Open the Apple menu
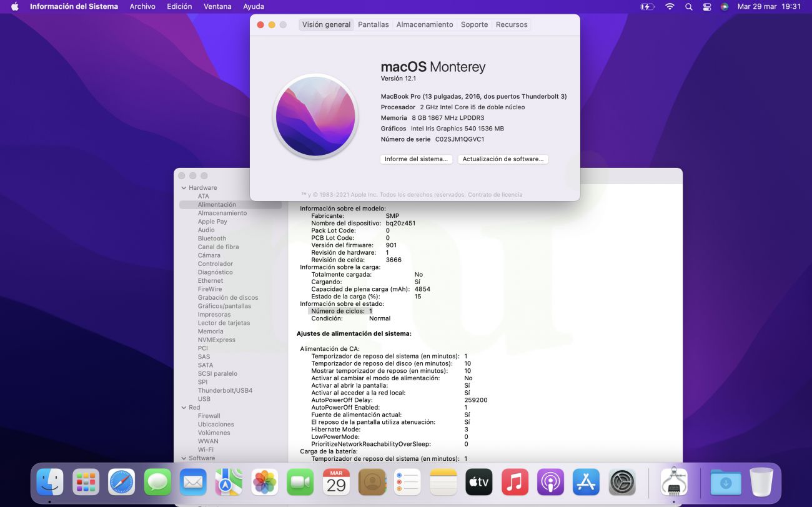The height and width of the screenshot is (507, 812). 14,6
